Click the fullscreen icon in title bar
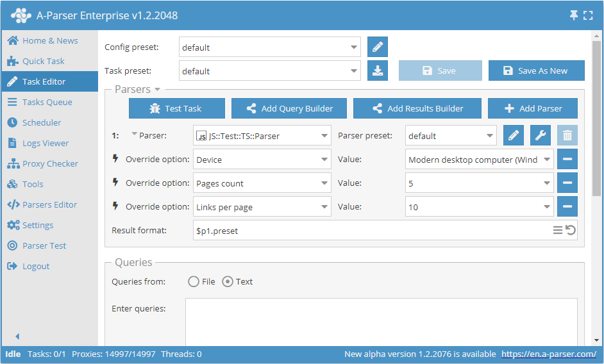Screen dimensions: 604x364 point(588,15)
